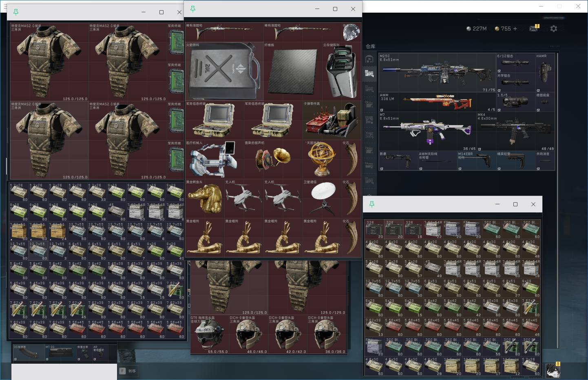Image resolution: width=588 pixels, height=380 pixels.
Task: Open the player avatar icon
Action: [553, 371]
